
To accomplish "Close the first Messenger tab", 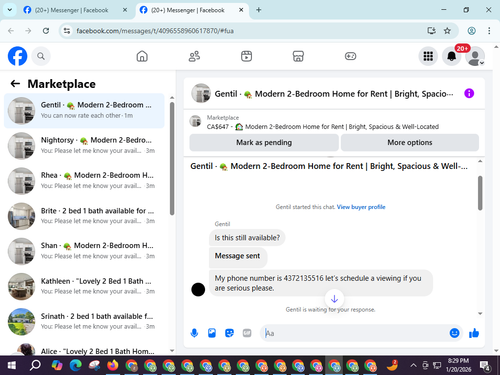I will [125, 10].
